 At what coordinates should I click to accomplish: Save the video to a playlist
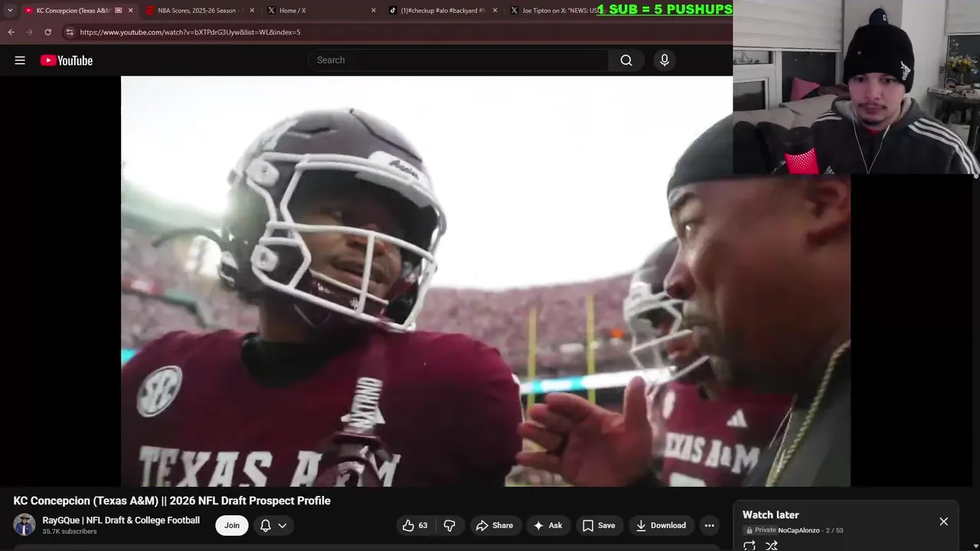click(x=599, y=525)
